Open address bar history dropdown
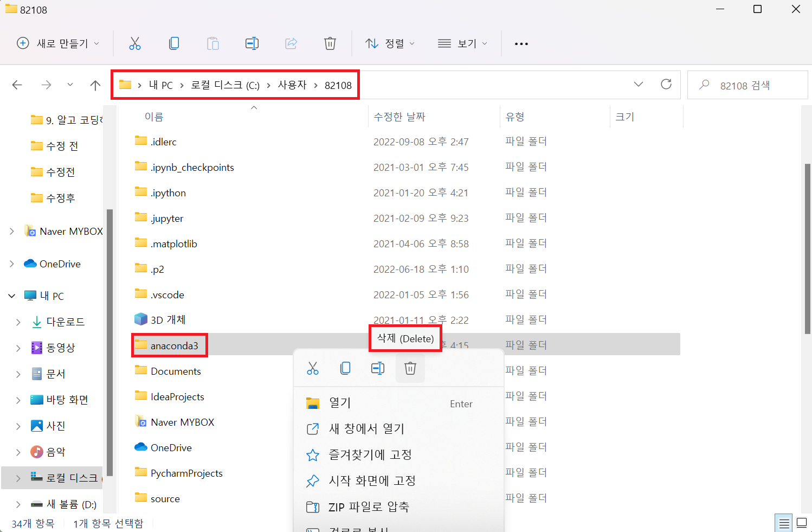Screen dimensions: 812x532 pyautogui.click(x=639, y=85)
